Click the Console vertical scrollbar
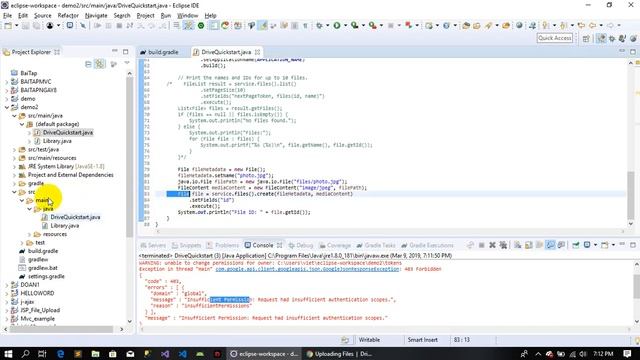This screenshot has height=360, width=640. point(637,287)
